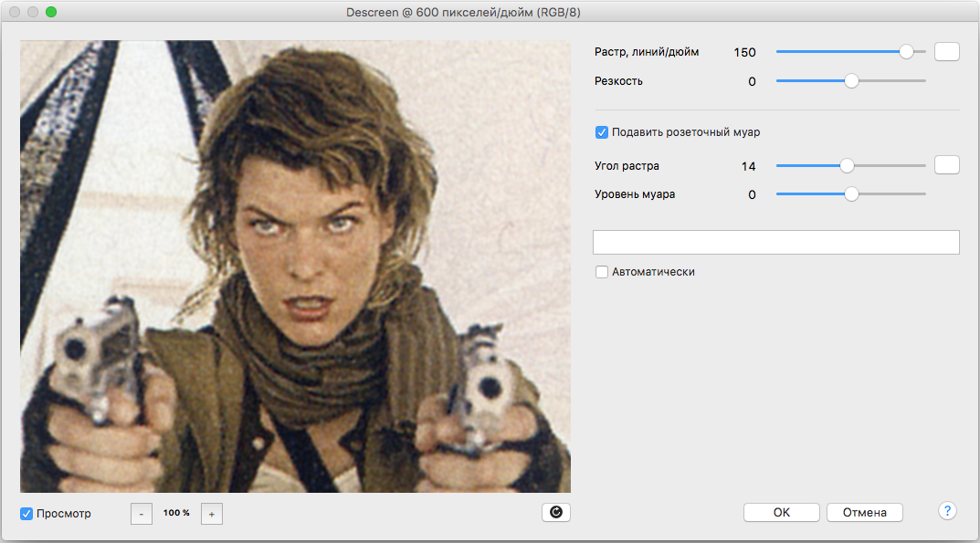
Task: Uncheck Подавить розеточный муар checkbox
Action: 602,132
